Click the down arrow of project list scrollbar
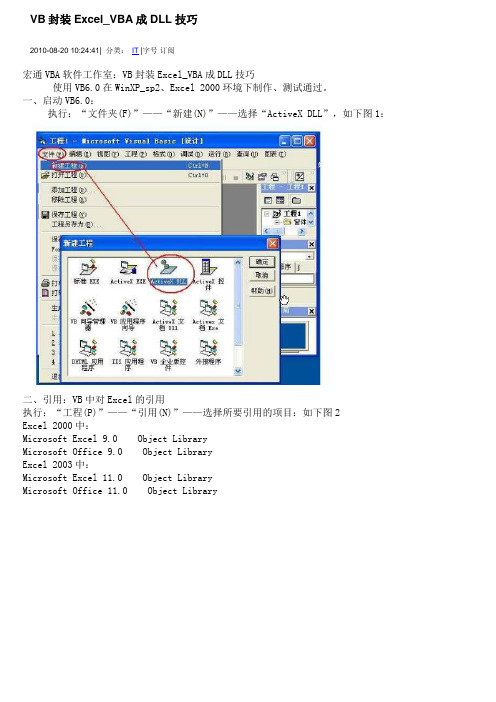The height and width of the screenshot is (702, 496). (x=238, y=371)
